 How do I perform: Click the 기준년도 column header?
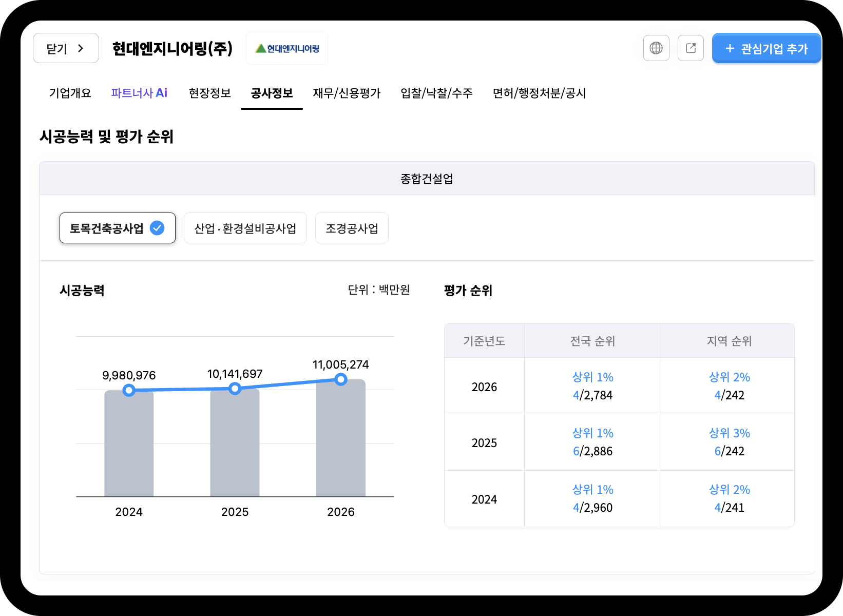484,341
